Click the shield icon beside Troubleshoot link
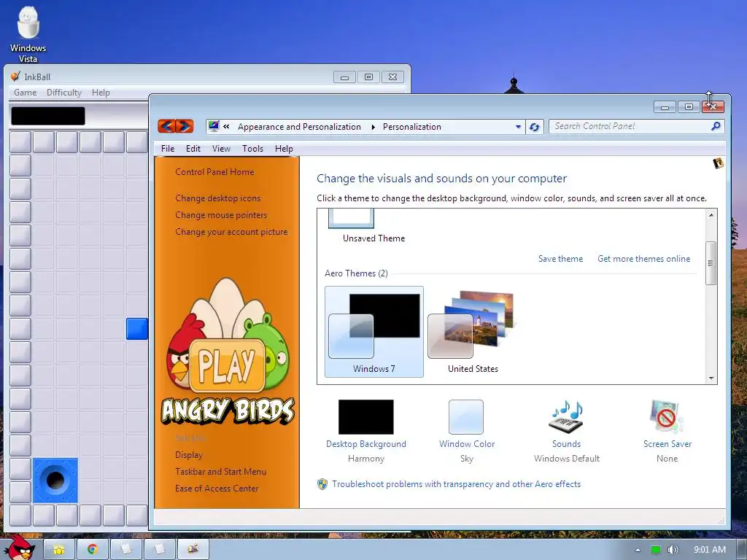The width and height of the screenshot is (747, 560). [x=322, y=484]
